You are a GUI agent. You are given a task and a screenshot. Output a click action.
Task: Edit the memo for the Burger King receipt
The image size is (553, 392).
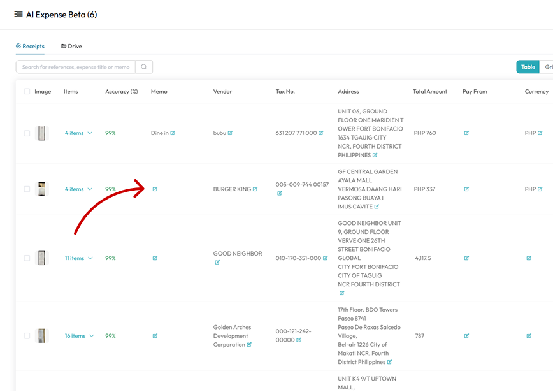[x=155, y=189]
